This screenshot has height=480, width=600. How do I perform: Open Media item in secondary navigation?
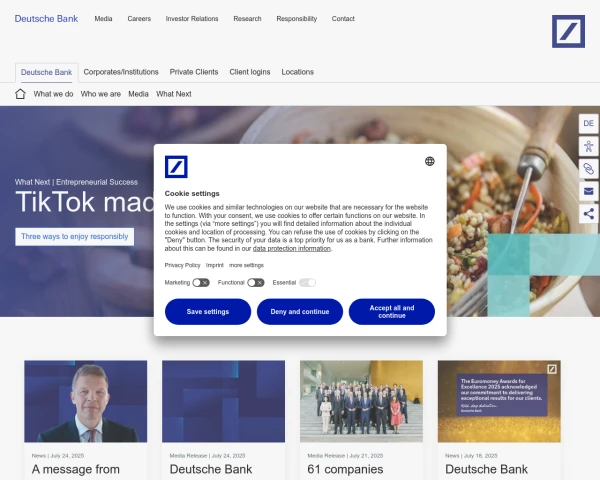coord(139,94)
